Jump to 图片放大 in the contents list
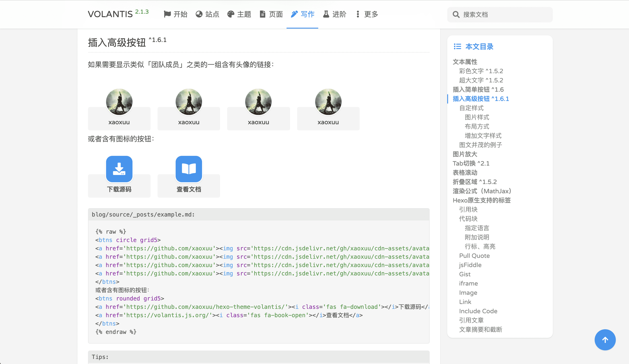This screenshot has width=629, height=364. (465, 154)
